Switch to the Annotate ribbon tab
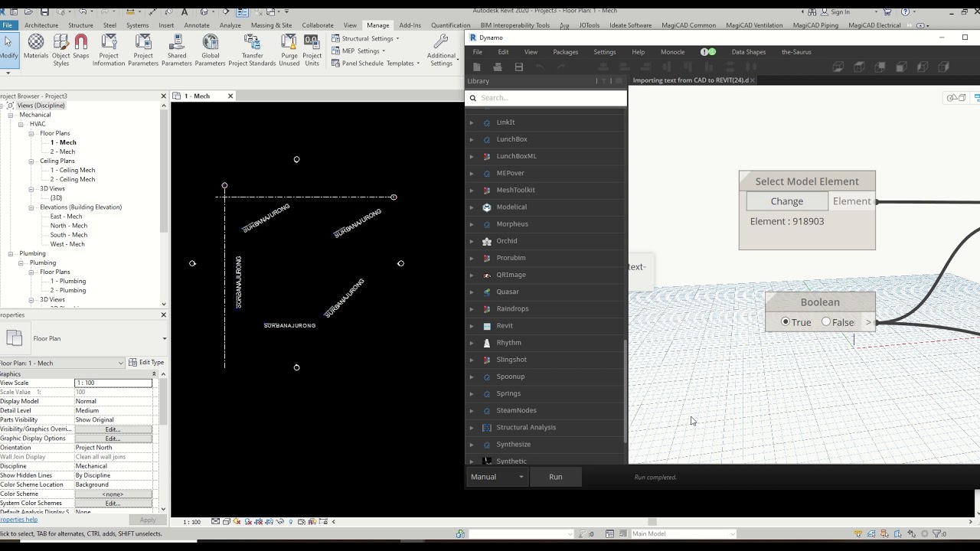Screen dimensions: 980x551 tap(197, 25)
